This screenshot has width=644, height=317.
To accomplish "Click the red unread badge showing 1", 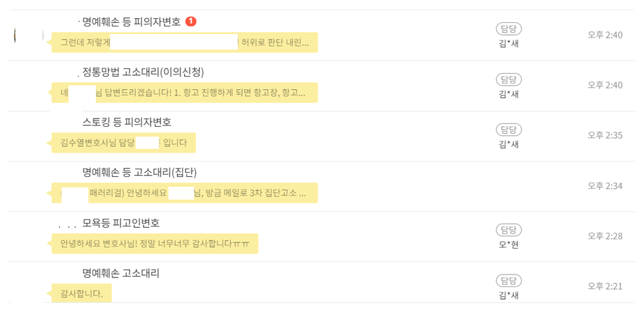I will coord(191,22).
